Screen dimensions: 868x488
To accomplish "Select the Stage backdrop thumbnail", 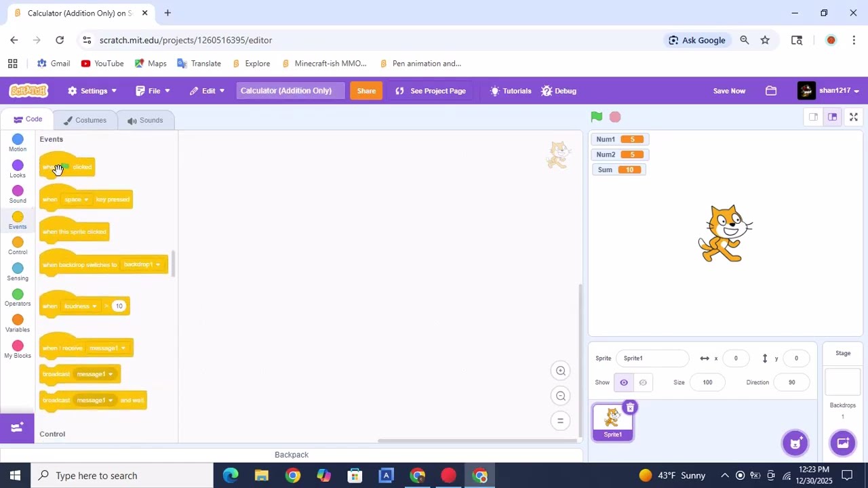I will 843,381.
